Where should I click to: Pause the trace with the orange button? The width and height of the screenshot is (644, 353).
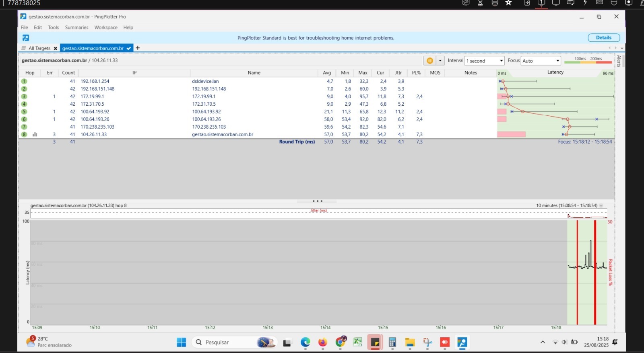click(429, 61)
